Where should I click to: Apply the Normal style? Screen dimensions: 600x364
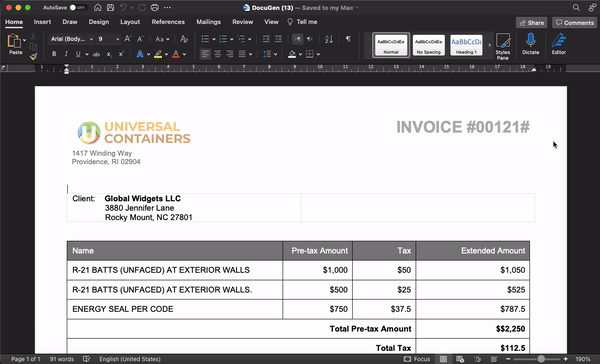click(x=391, y=45)
